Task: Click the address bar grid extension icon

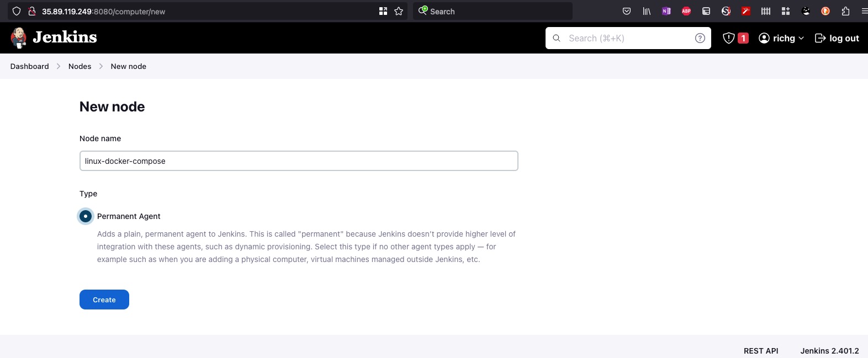Action: coord(383,11)
